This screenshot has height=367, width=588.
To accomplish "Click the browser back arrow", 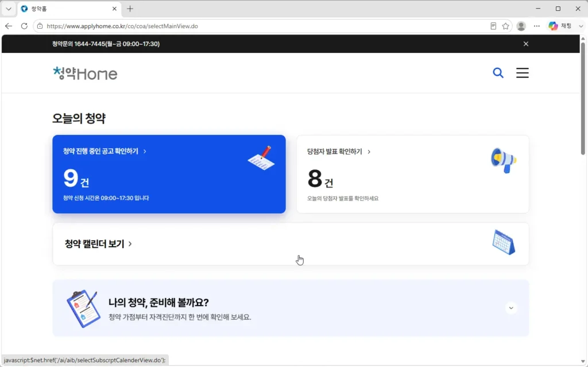I will pos(9,26).
